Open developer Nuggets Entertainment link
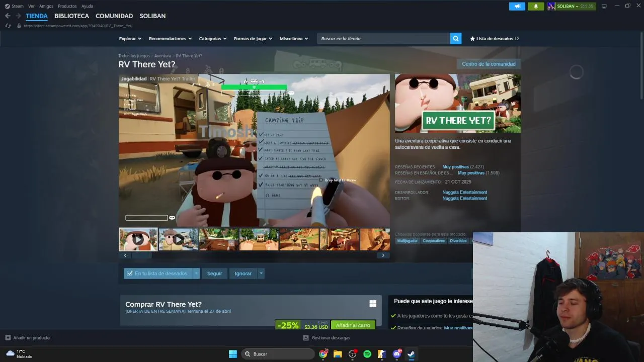Image resolution: width=644 pixels, height=362 pixels. [464, 192]
